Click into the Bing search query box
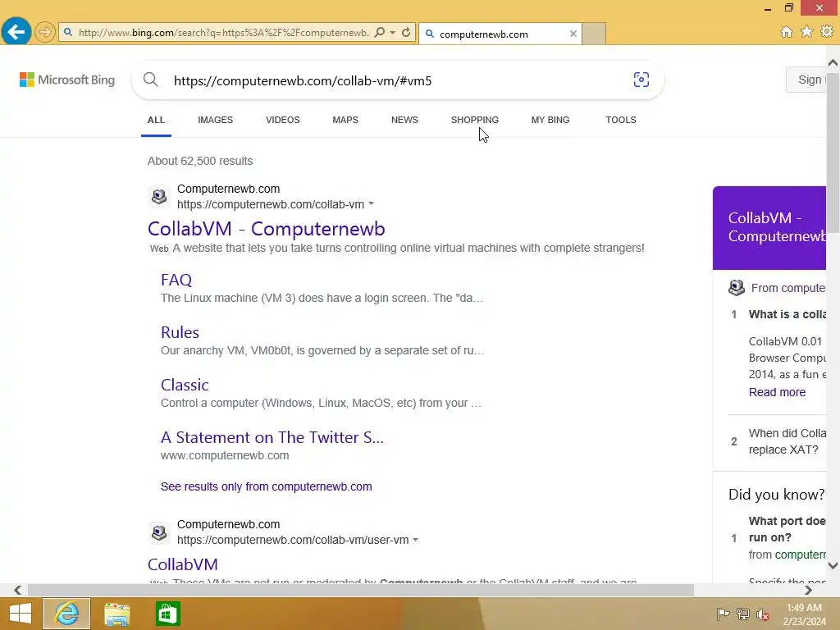This screenshot has width=840, height=630. pos(396,80)
